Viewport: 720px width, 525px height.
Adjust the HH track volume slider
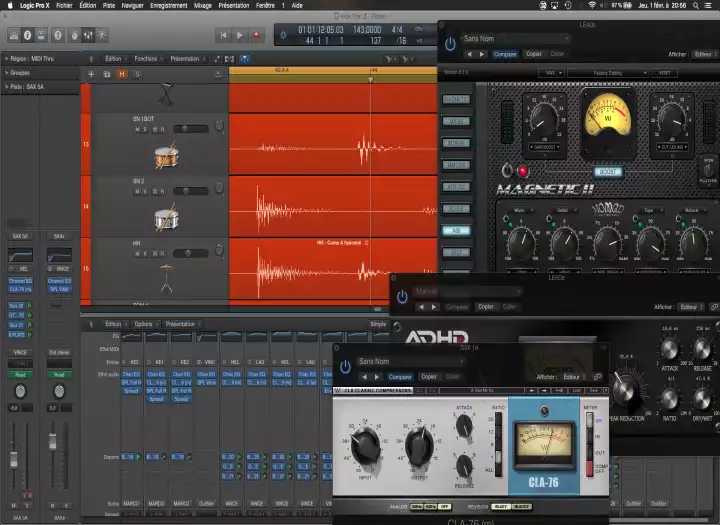point(191,253)
